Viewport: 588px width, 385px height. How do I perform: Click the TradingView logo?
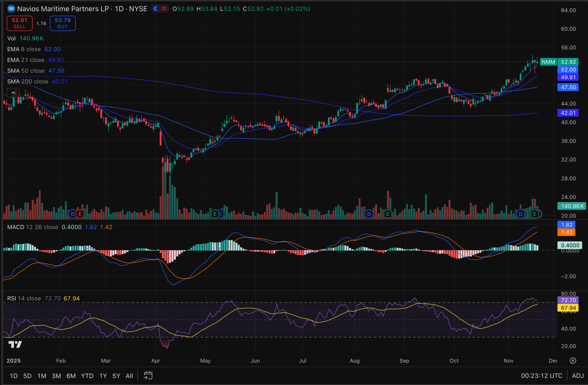pyautogui.click(x=15, y=344)
